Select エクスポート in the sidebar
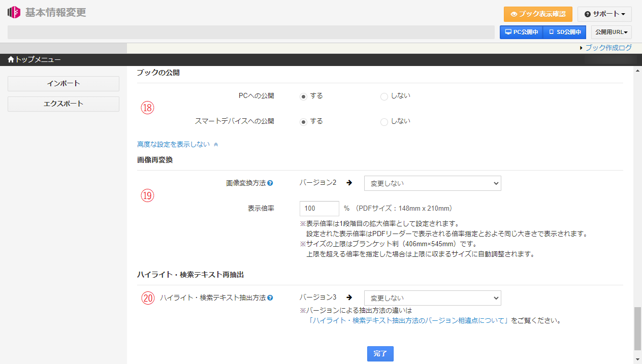 tap(63, 104)
